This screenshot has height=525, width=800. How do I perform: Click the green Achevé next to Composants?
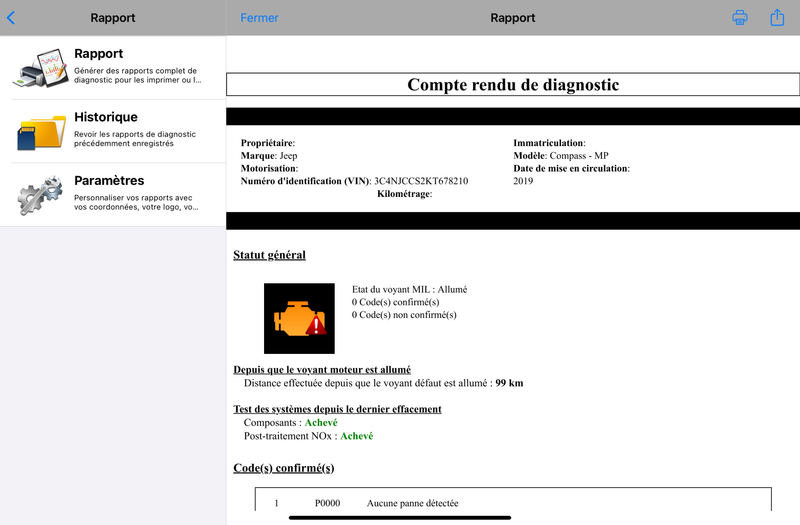[321, 422]
